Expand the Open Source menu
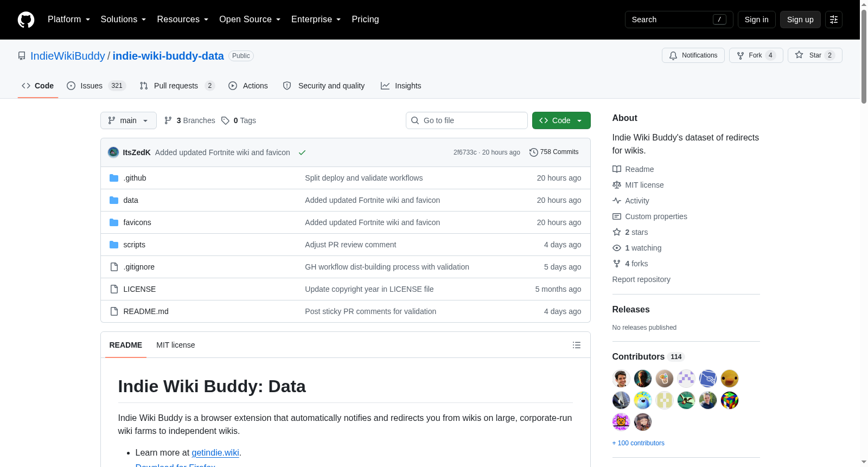868x467 pixels. click(250, 20)
